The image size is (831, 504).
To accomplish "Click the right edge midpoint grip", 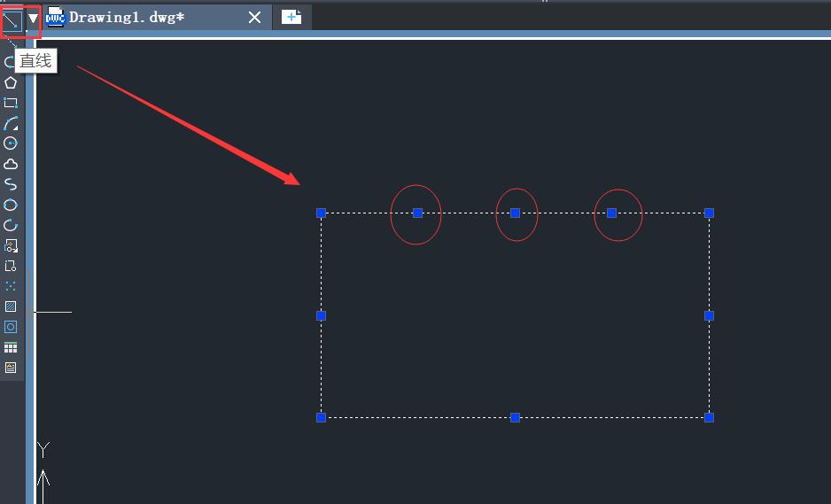I will [x=709, y=316].
